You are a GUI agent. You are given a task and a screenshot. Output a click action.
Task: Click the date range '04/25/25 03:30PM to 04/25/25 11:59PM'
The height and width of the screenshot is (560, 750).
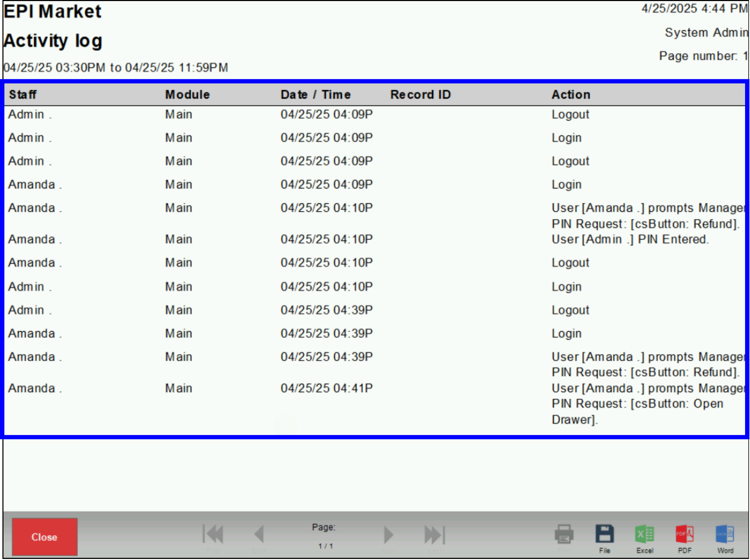click(116, 67)
